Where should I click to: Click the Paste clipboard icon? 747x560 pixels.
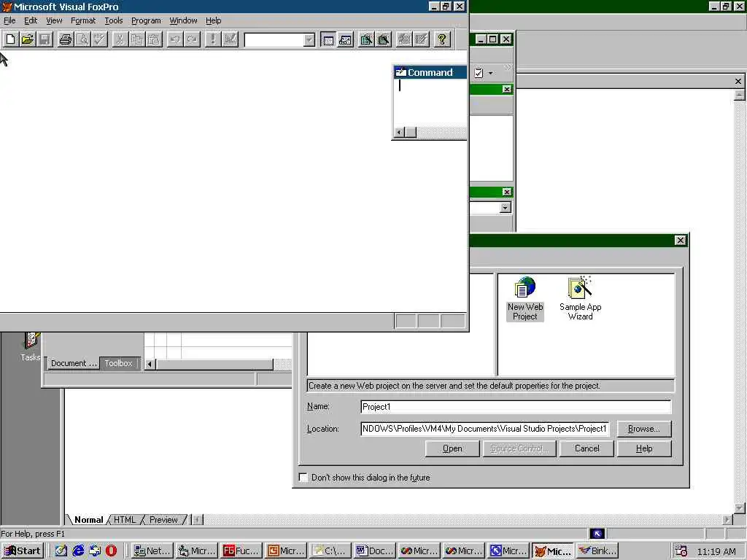coord(154,39)
